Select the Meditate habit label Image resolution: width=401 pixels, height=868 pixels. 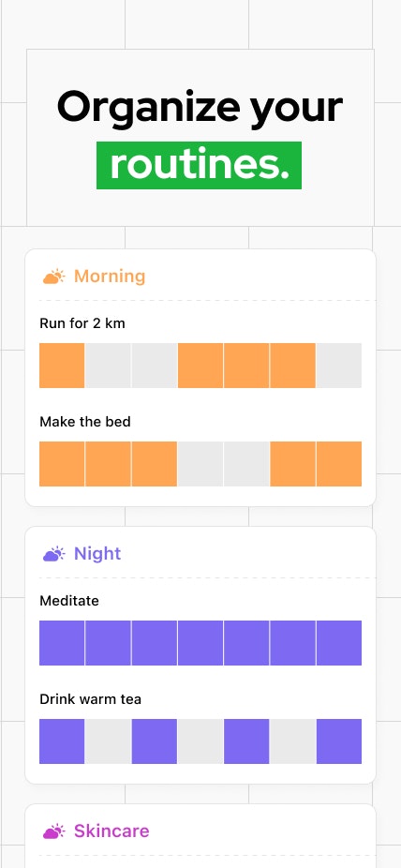click(69, 601)
